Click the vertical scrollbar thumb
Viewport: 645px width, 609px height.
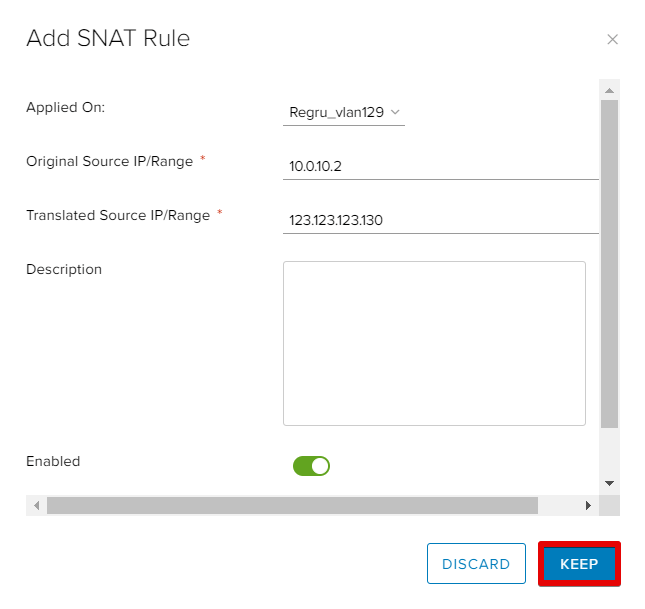(x=610, y=264)
